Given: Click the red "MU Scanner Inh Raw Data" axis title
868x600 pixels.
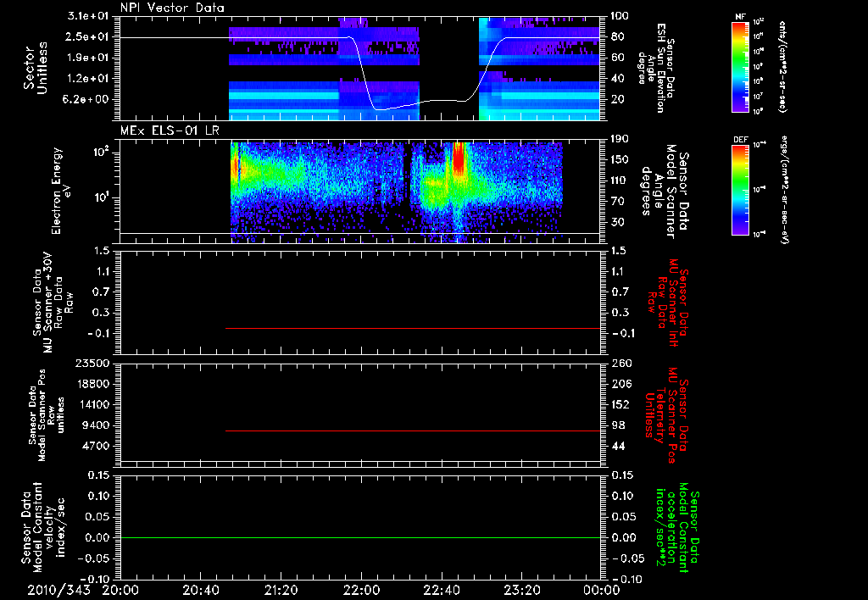Looking at the screenshot, I should point(668,303).
